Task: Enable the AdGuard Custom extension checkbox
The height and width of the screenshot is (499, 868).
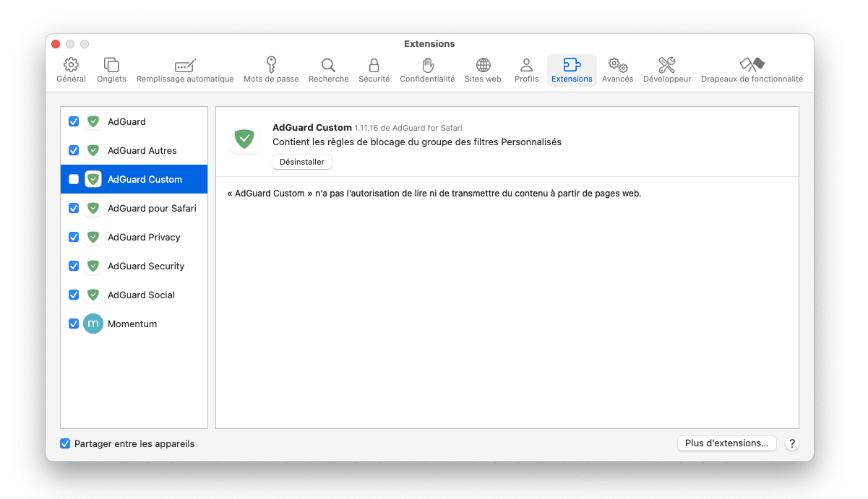Action: pos(74,179)
